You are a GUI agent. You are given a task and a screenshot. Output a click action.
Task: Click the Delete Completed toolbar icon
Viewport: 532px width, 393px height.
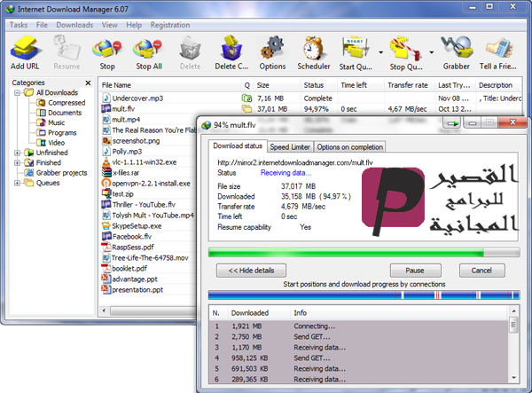pos(231,48)
